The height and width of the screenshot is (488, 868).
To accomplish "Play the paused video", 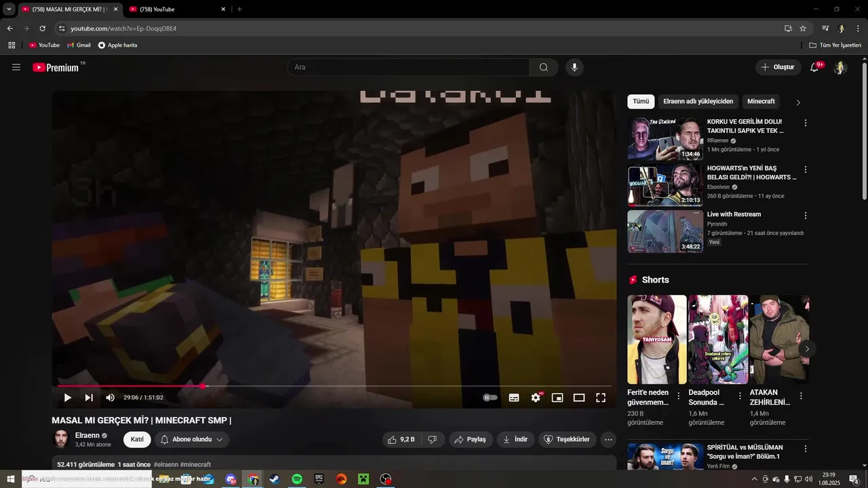I will pyautogui.click(x=67, y=398).
